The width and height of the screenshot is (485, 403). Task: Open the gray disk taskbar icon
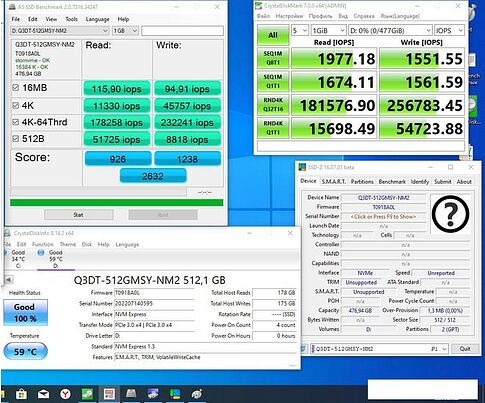pyautogui.click(x=131, y=394)
